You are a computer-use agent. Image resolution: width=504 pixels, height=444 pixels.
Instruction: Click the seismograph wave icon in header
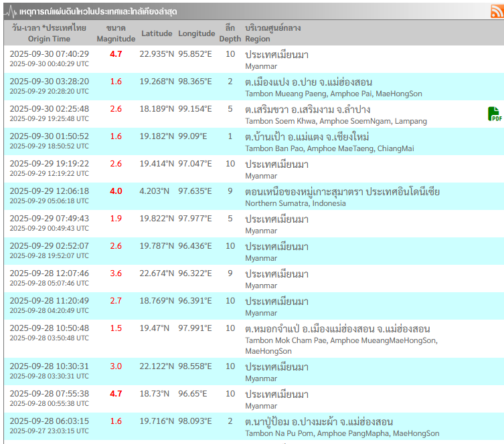11,12
